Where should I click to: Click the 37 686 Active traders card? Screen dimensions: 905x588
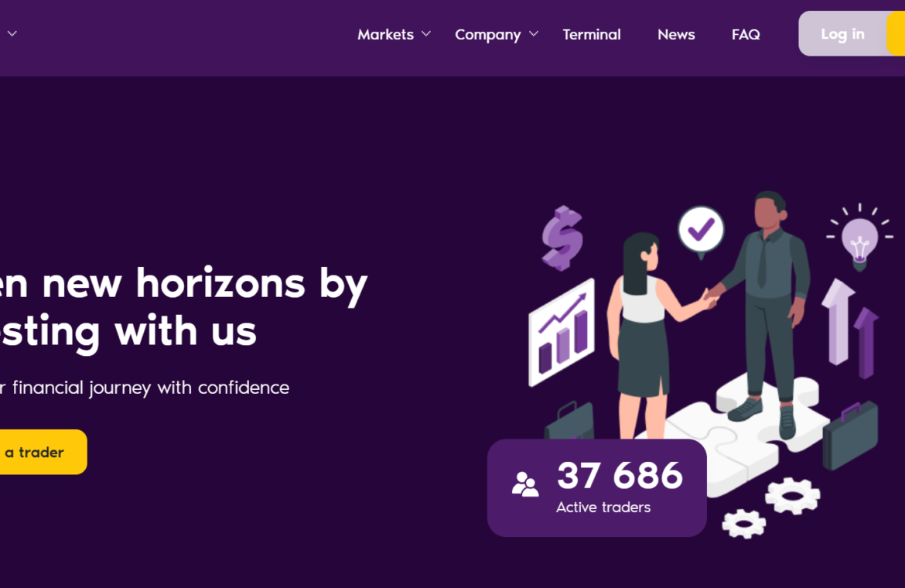tap(597, 487)
